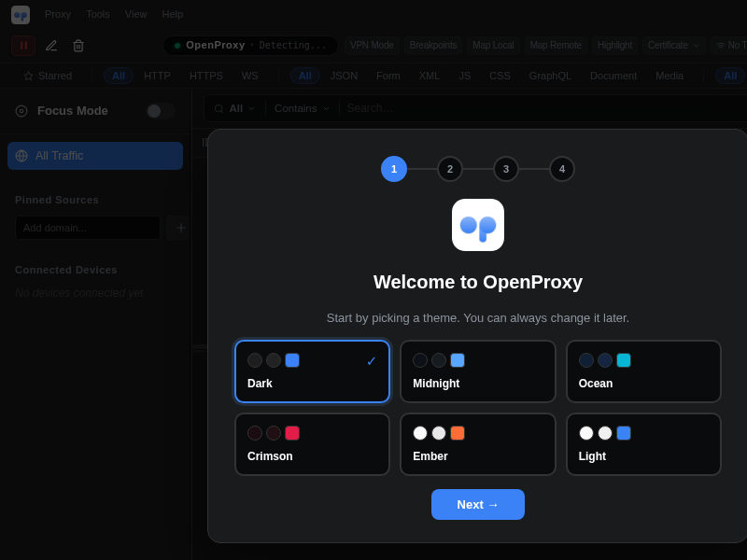Toggle the Focus Mode switch
Screen dimensions: 747x560
(x=161, y=111)
